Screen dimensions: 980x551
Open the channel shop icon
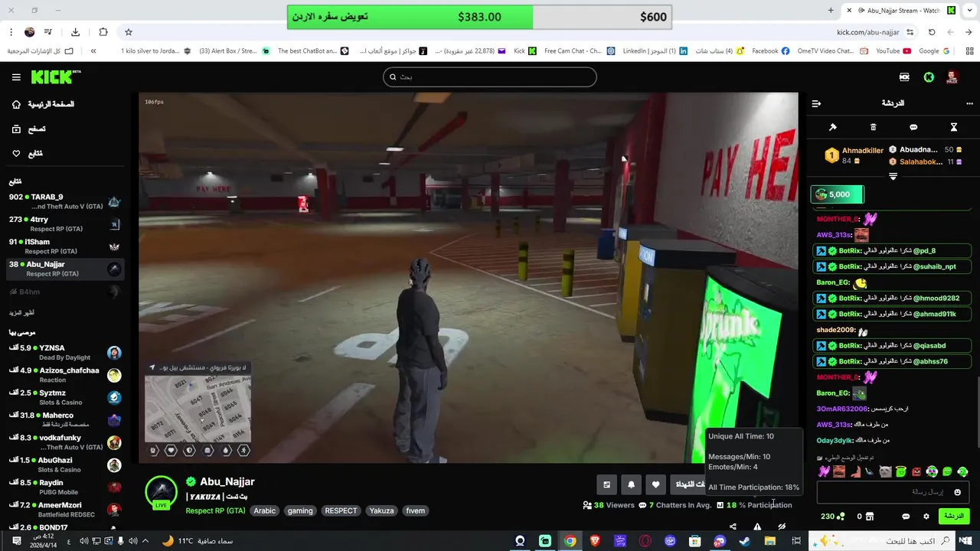pos(869,517)
